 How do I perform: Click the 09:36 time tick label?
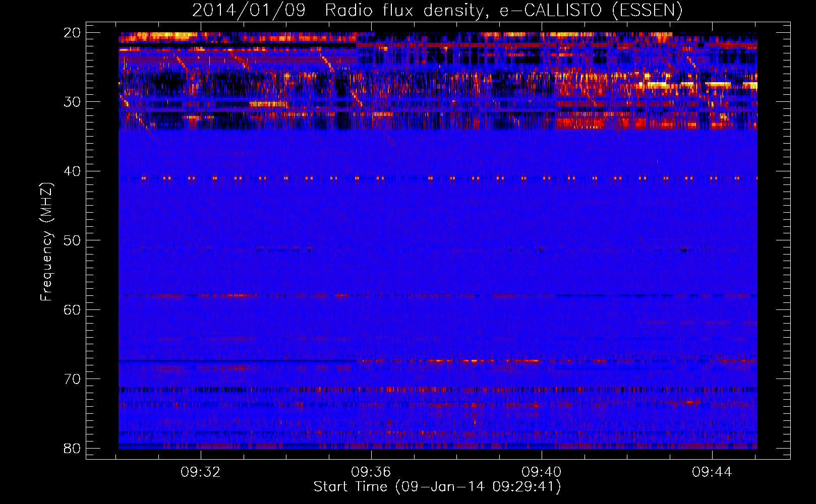click(371, 472)
